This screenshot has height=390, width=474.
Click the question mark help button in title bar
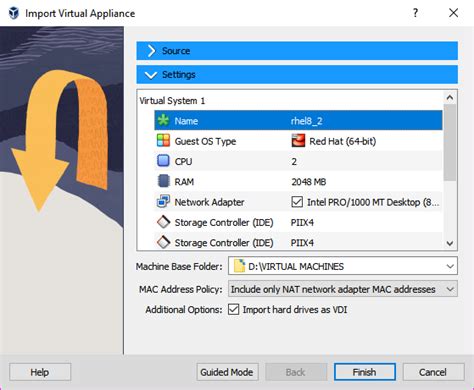[x=415, y=13]
